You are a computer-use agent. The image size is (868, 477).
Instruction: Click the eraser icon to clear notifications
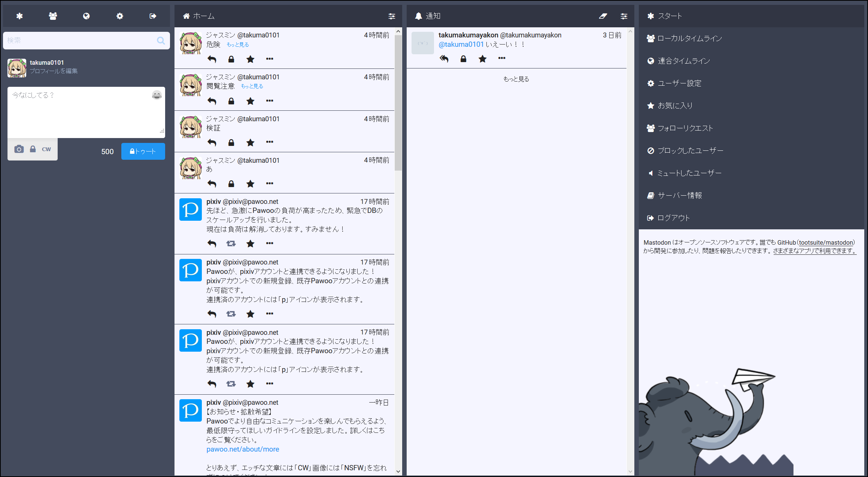pos(603,16)
